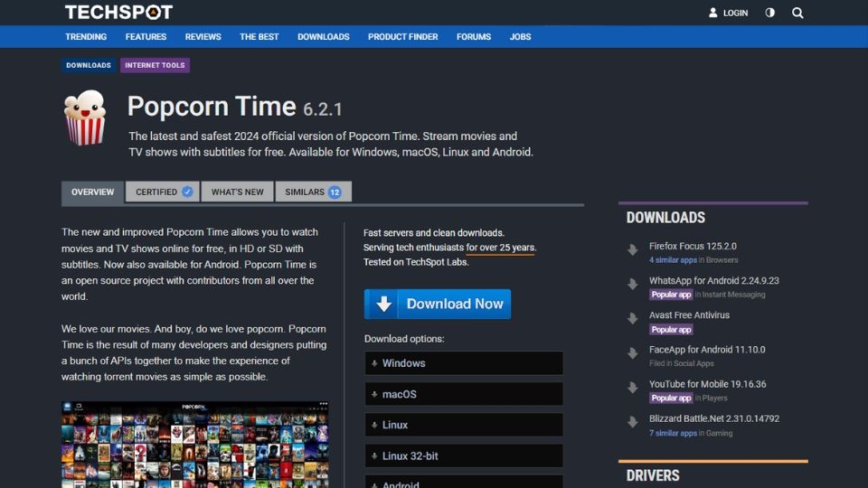Click Popular app badge under WhatsApp

point(671,295)
